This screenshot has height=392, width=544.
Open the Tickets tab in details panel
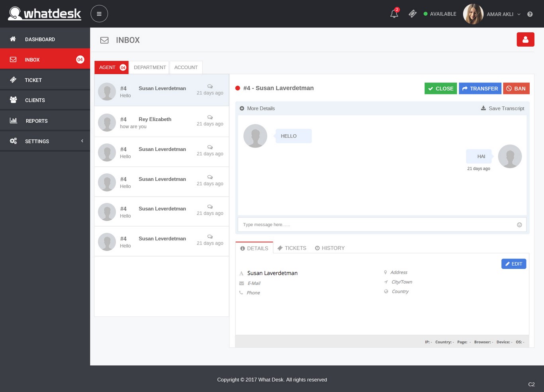(292, 248)
